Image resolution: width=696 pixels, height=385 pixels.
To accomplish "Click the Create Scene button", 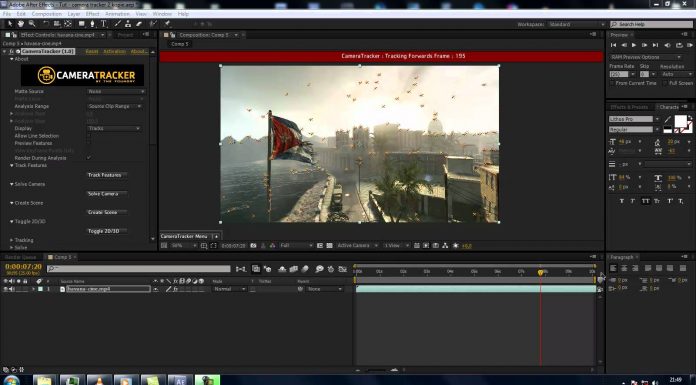I will [x=106, y=212].
